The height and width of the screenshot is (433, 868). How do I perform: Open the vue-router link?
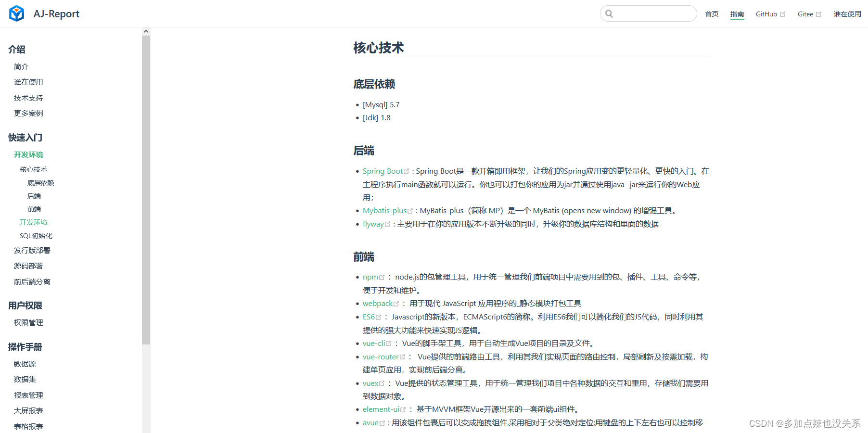point(381,357)
